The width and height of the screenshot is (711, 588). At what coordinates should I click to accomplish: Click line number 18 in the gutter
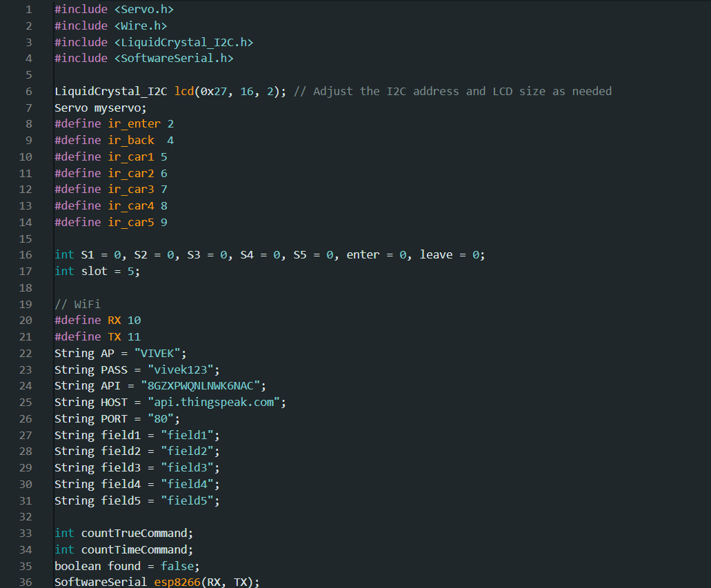26,287
